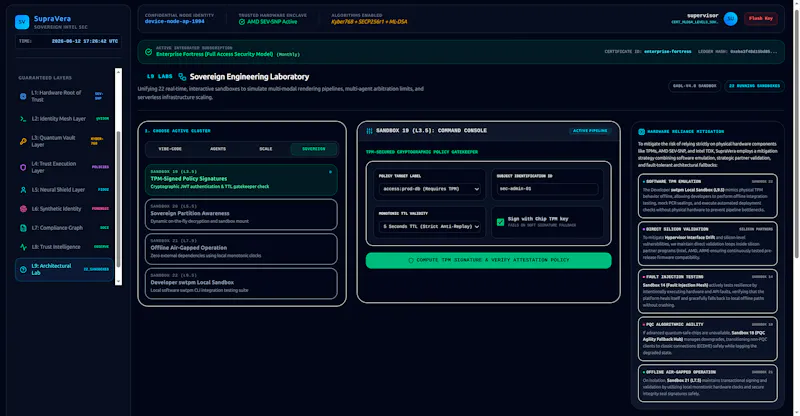
Task: Click the Direct Silicon Validation card
Action: click(708, 243)
